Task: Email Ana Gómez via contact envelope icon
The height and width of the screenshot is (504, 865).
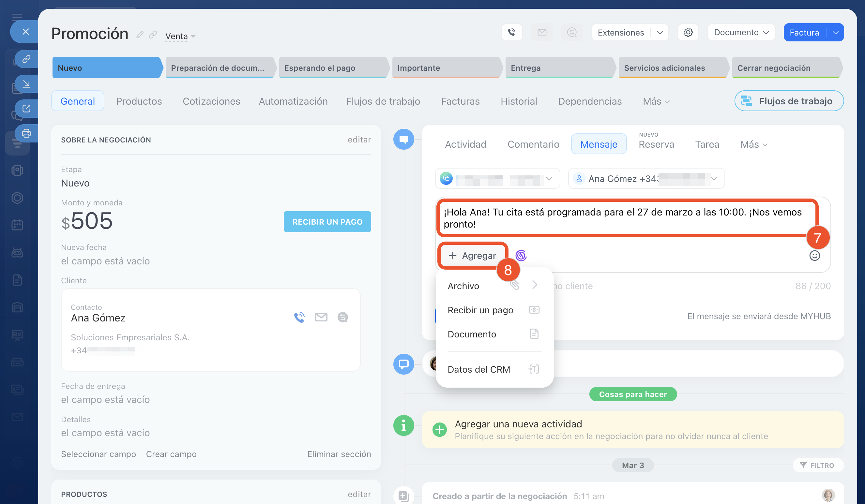Action: tap(321, 317)
